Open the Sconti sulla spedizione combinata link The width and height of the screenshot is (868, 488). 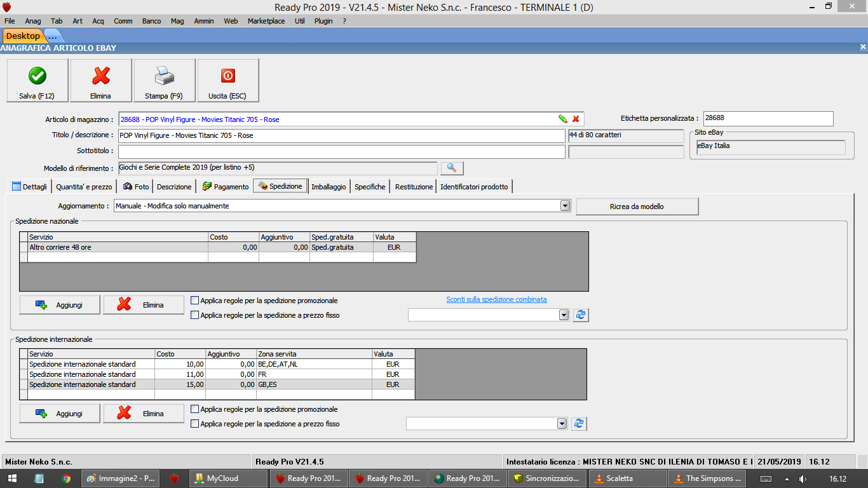click(x=496, y=300)
